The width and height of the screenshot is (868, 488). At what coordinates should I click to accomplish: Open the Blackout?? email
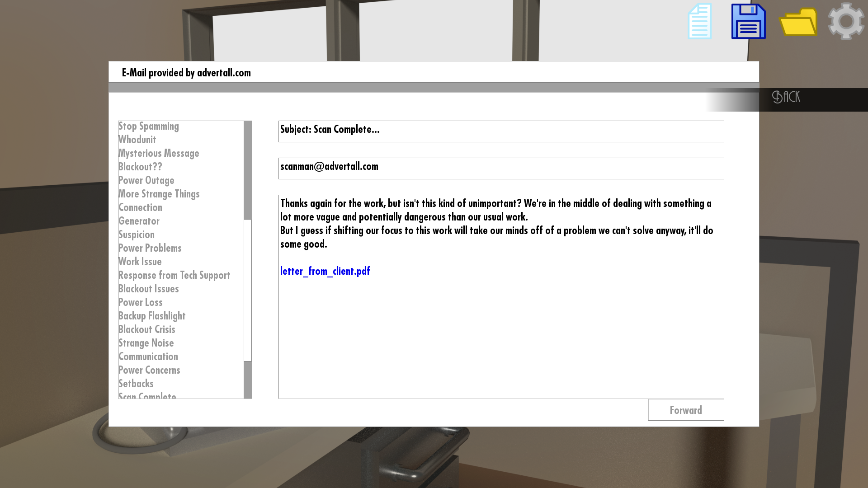[140, 167]
